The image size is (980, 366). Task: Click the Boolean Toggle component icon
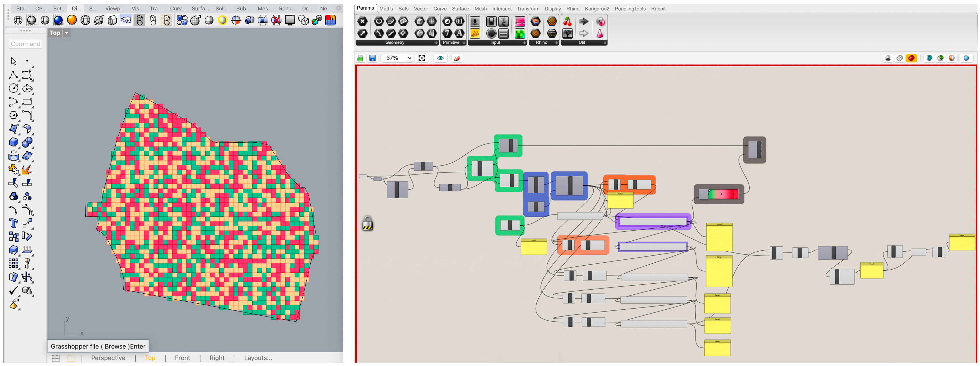click(491, 22)
